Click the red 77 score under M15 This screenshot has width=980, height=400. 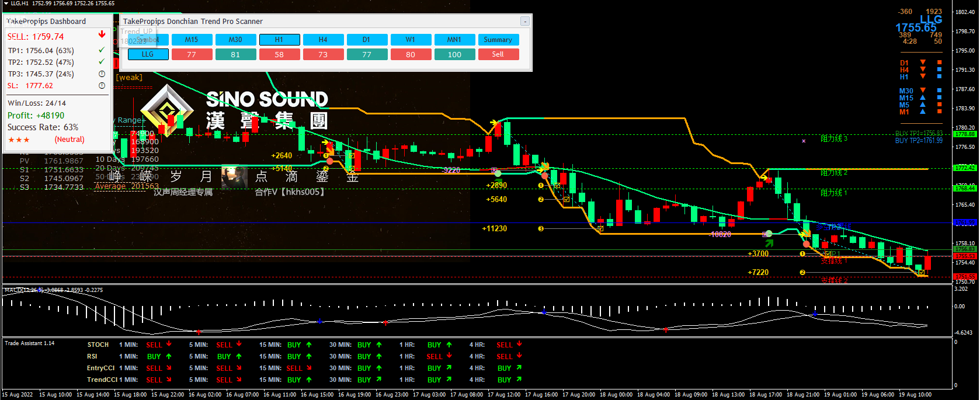coord(192,54)
